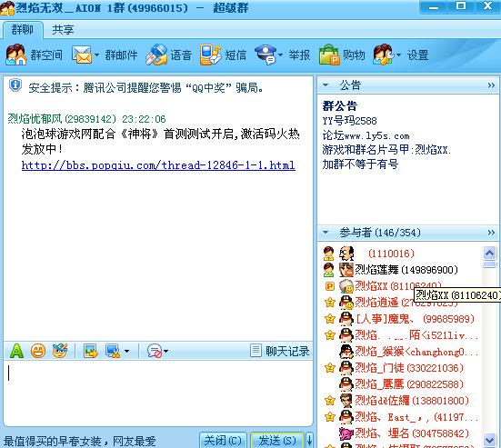Open the send options arrow beside 发送

(309, 441)
